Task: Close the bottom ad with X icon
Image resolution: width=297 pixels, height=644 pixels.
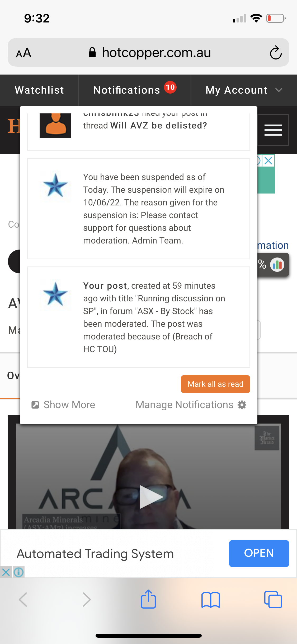Action: point(6,572)
